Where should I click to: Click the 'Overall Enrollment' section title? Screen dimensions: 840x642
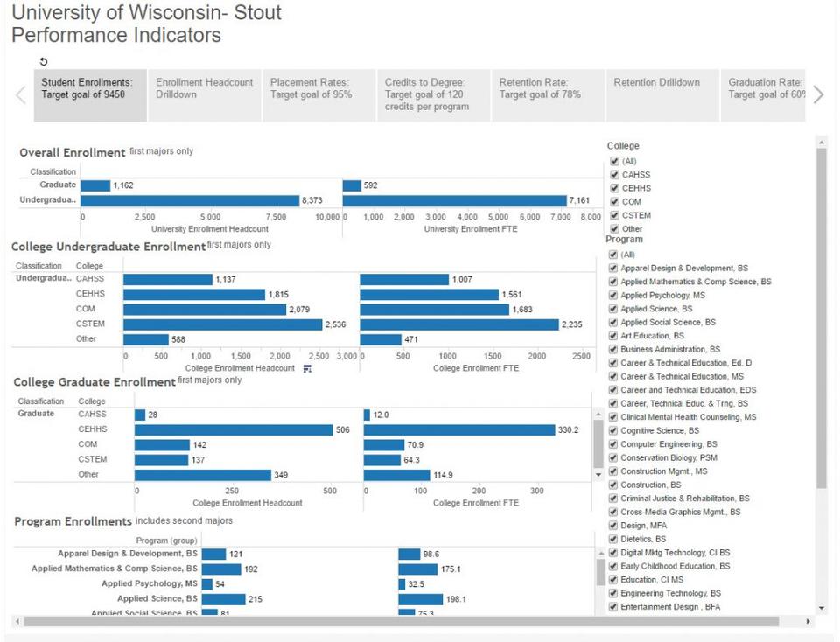click(x=73, y=152)
